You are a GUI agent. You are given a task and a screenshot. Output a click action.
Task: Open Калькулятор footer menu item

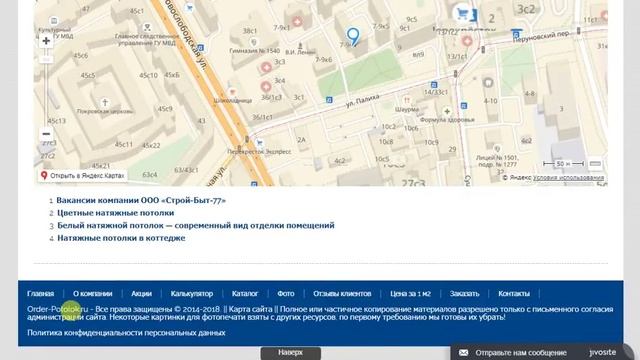click(x=192, y=293)
